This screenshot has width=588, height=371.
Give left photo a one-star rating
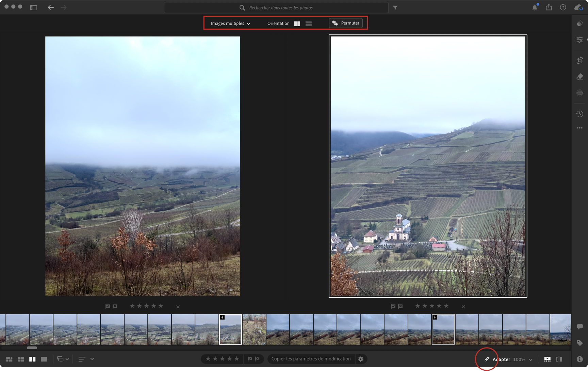[x=132, y=306]
